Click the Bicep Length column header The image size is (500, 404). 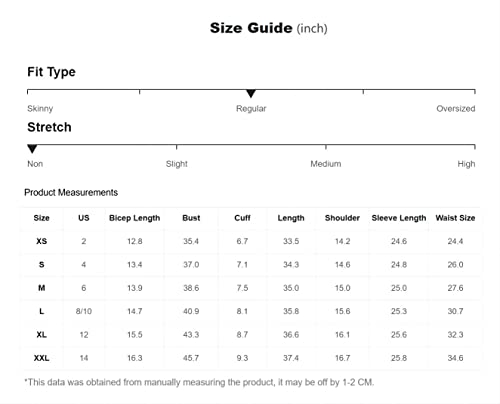point(135,218)
